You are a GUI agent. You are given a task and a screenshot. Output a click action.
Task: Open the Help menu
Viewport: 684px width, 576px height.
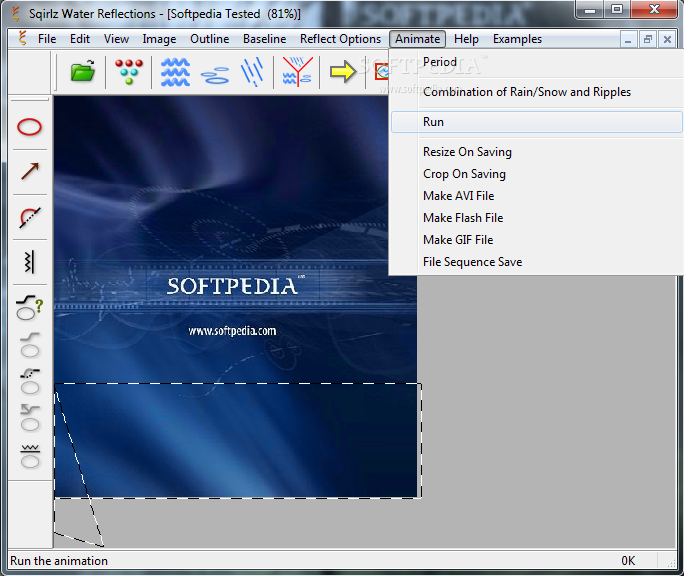(466, 39)
